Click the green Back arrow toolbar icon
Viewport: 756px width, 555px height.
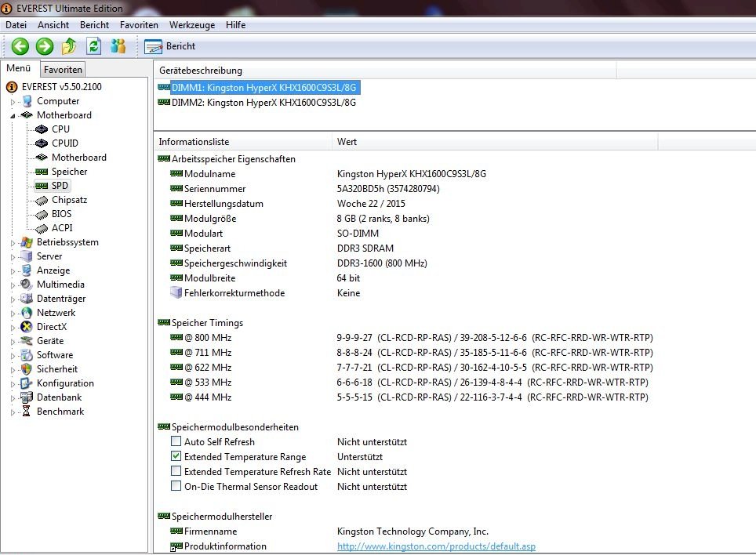click(20, 46)
